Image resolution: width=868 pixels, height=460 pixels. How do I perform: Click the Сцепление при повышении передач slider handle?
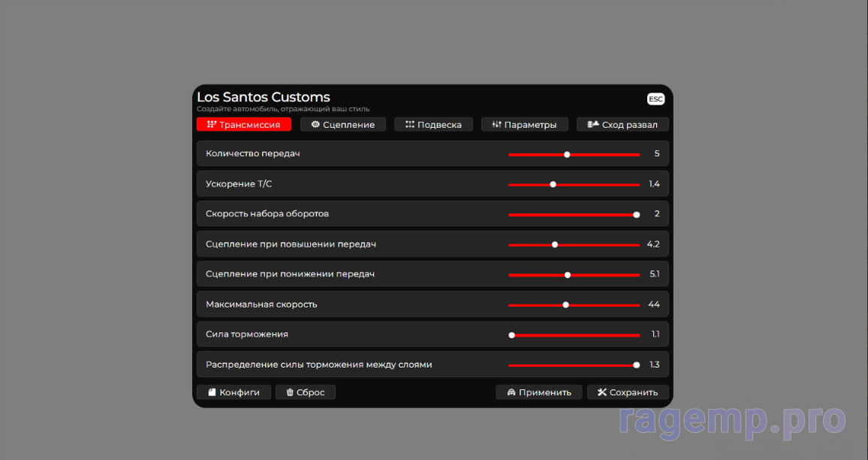tap(555, 244)
